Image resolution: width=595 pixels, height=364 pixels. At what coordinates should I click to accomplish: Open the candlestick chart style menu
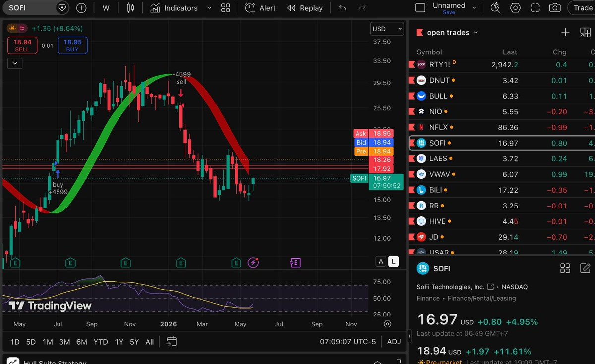click(x=130, y=8)
